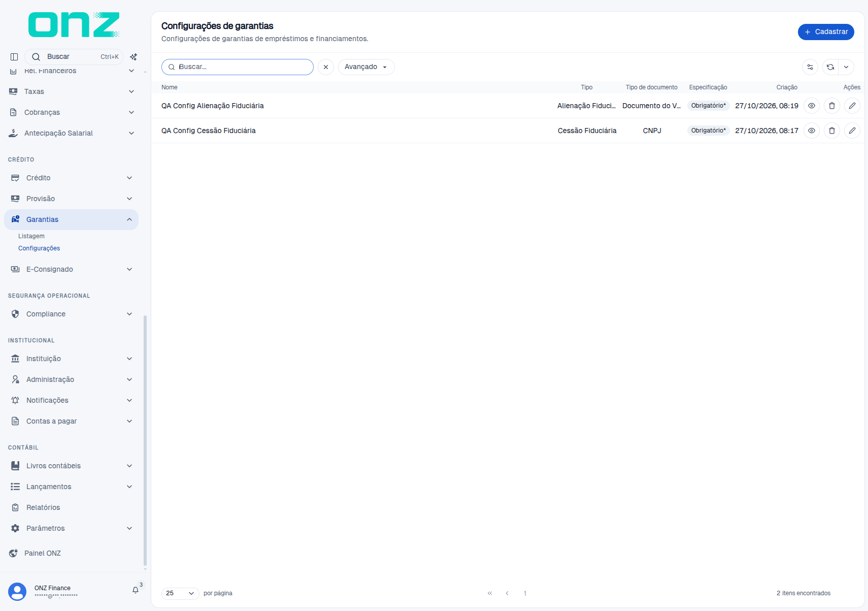Open the refresh options dropdown arrow
Viewport: 868px width, 611px height.
(846, 67)
